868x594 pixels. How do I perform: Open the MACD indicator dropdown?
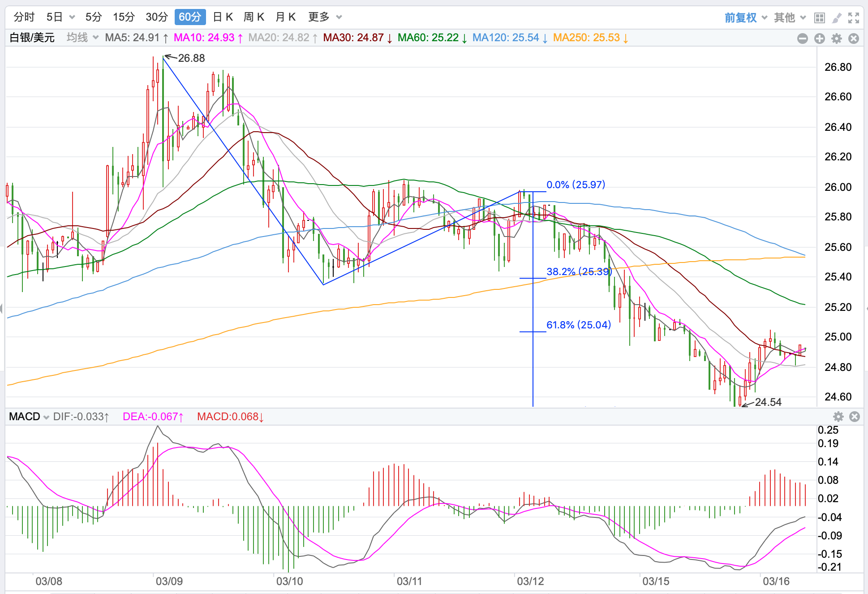(x=29, y=417)
